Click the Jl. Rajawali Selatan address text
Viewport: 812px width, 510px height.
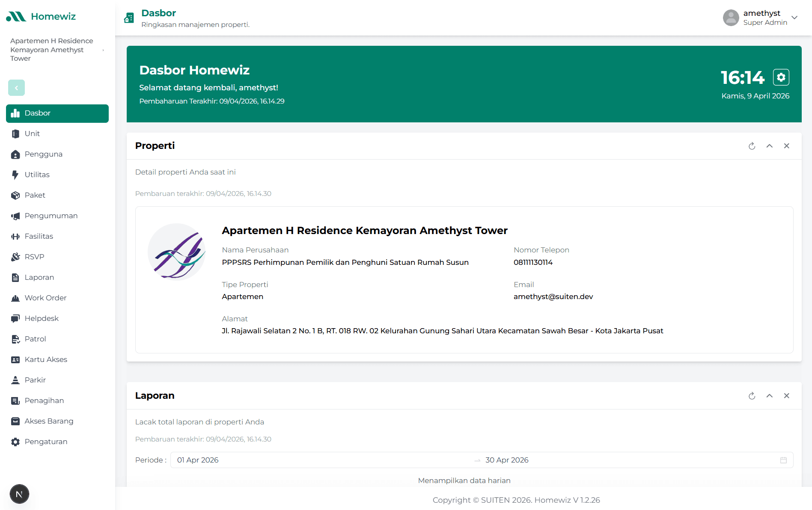click(x=443, y=331)
